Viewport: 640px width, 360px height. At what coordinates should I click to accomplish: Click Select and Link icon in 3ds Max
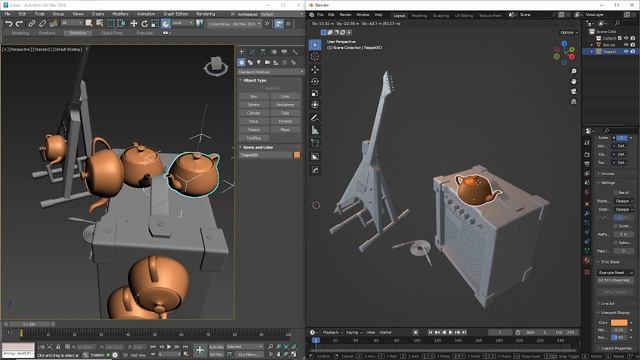(32, 24)
